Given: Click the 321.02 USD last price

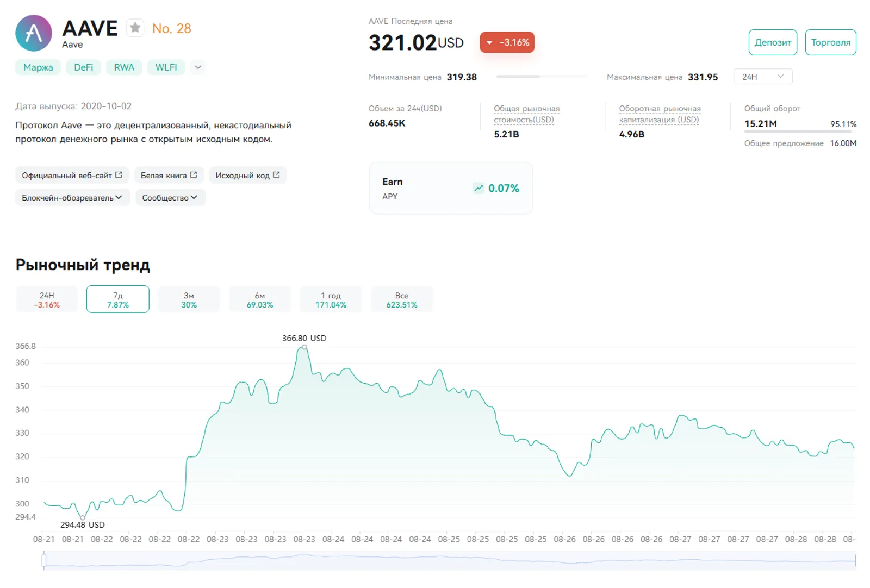Looking at the screenshot, I should click(x=416, y=42).
